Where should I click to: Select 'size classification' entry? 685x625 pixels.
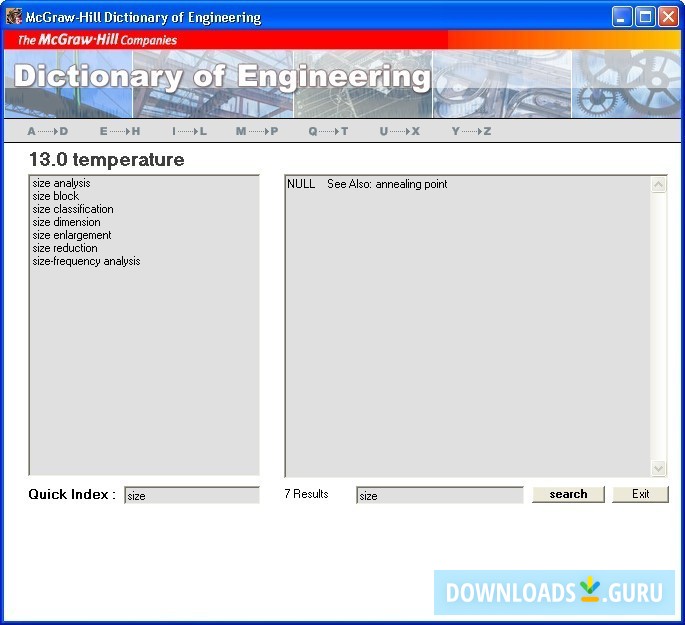(73, 209)
